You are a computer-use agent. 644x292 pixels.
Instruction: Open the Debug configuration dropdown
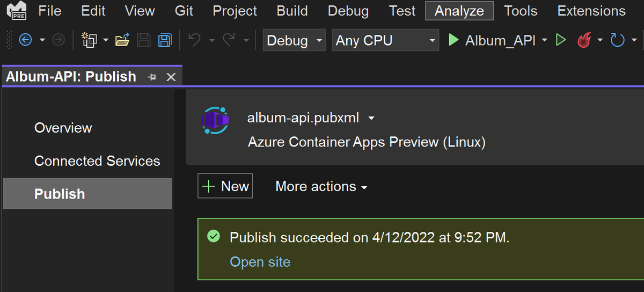point(294,40)
